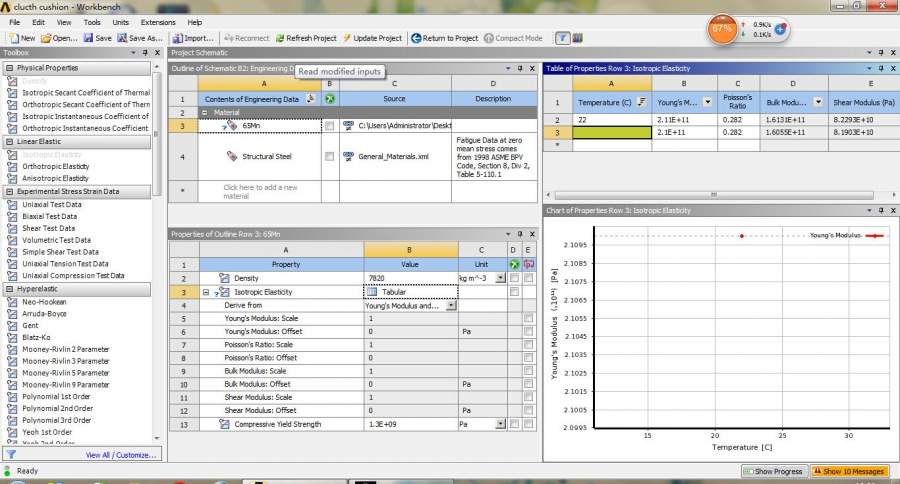Click the engineering data sources book icon
The image size is (900, 484).
(x=577, y=38)
